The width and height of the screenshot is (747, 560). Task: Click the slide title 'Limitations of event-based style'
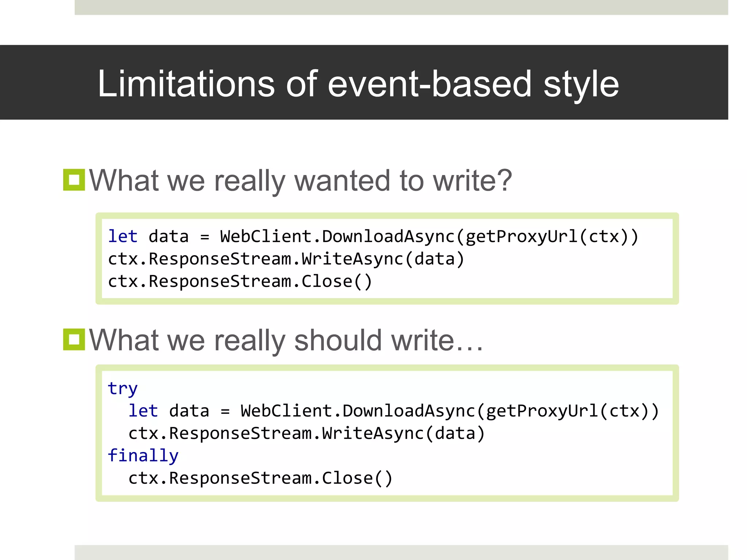click(x=358, y=84)
